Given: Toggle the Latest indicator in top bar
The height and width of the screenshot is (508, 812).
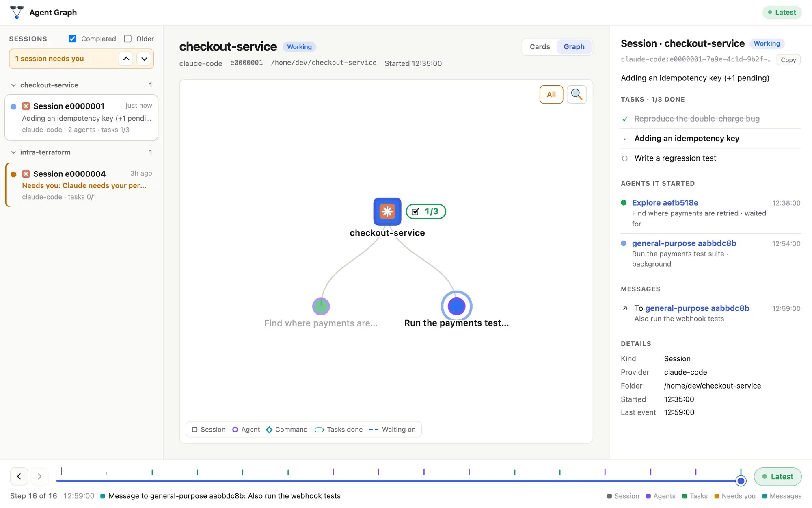Looking at the screenshot, I should (782, 12).
